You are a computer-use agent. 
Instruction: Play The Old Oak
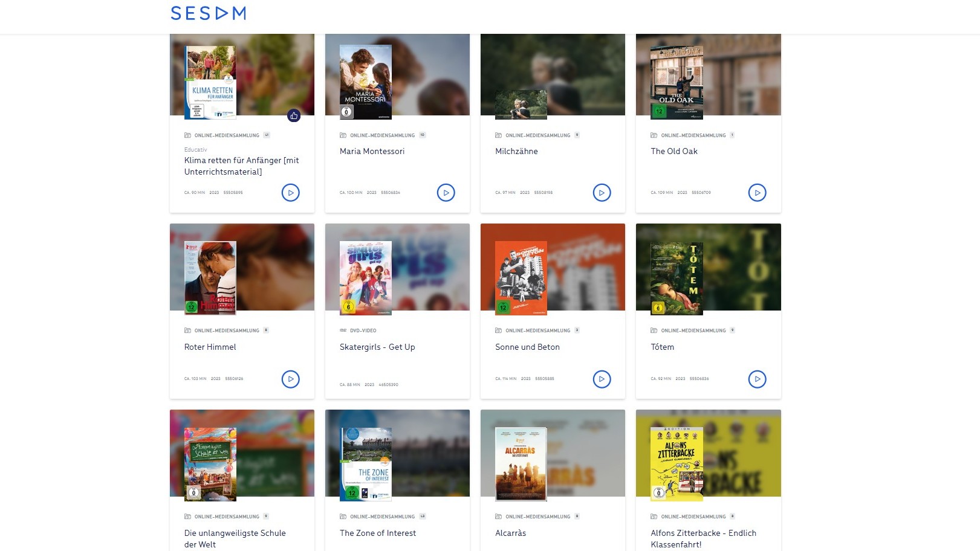coord(758,193)
